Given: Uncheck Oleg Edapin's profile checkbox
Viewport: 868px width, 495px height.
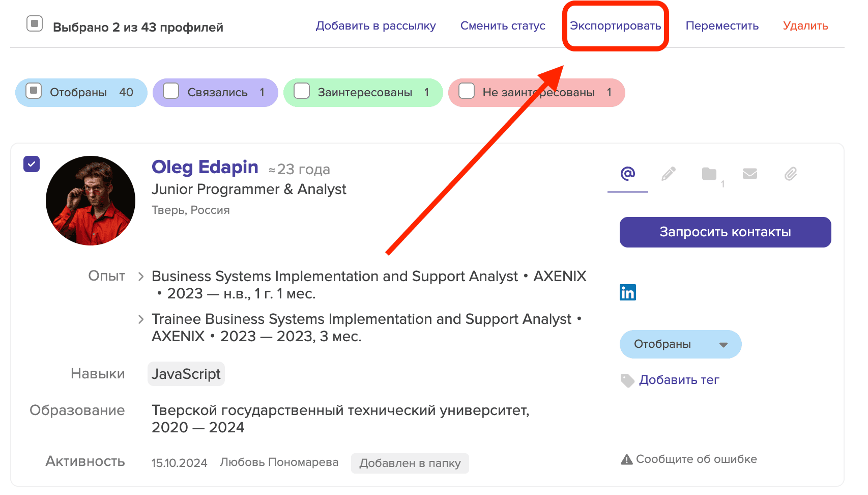Looking at the screenshot, I should [32, 164].
